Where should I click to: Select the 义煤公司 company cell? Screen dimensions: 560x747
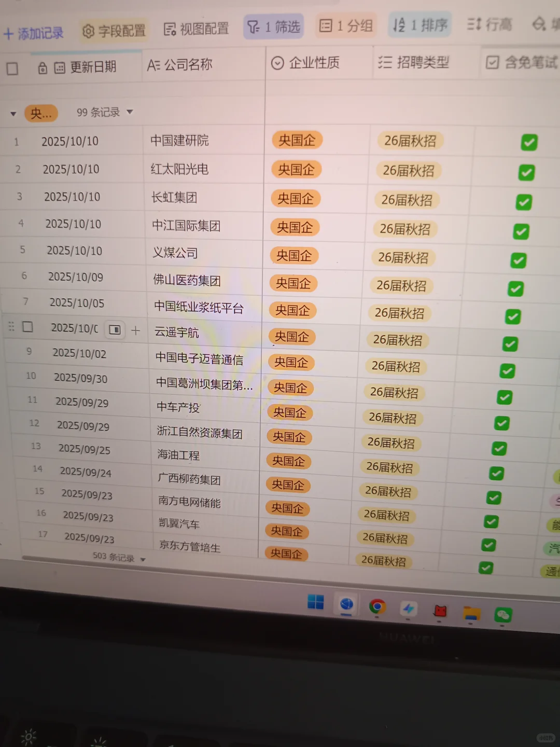click(204, 254)
